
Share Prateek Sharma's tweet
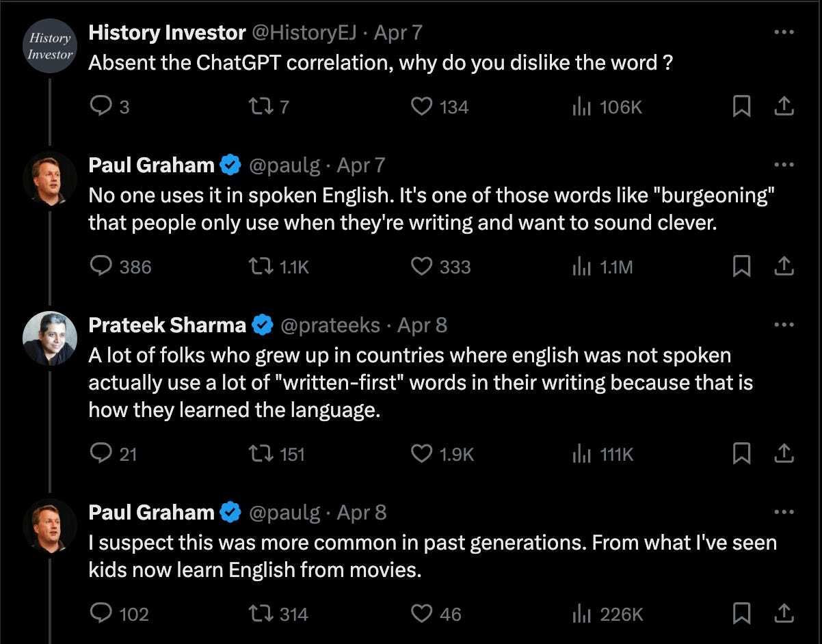784,453
